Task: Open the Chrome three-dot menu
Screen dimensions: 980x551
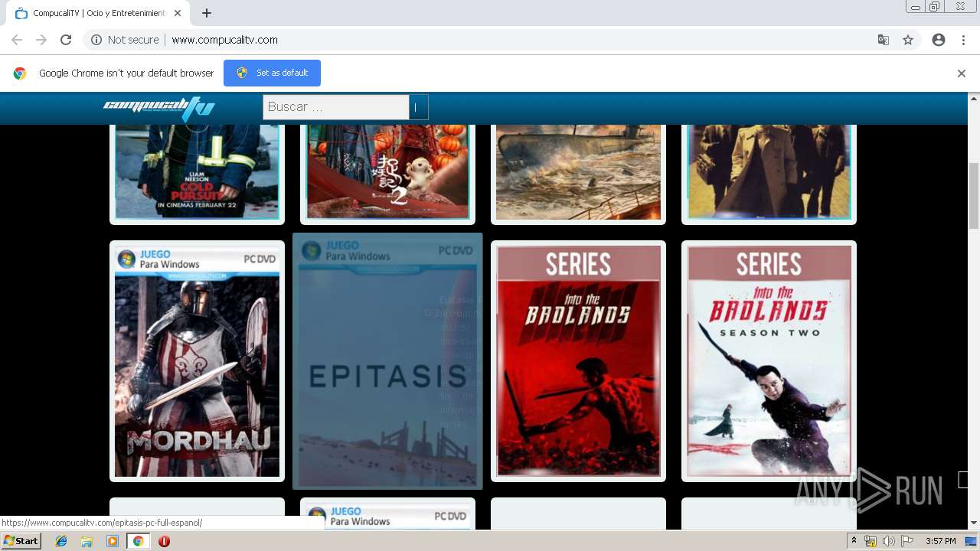Action: pyautogui.click(x=963, y=40)
